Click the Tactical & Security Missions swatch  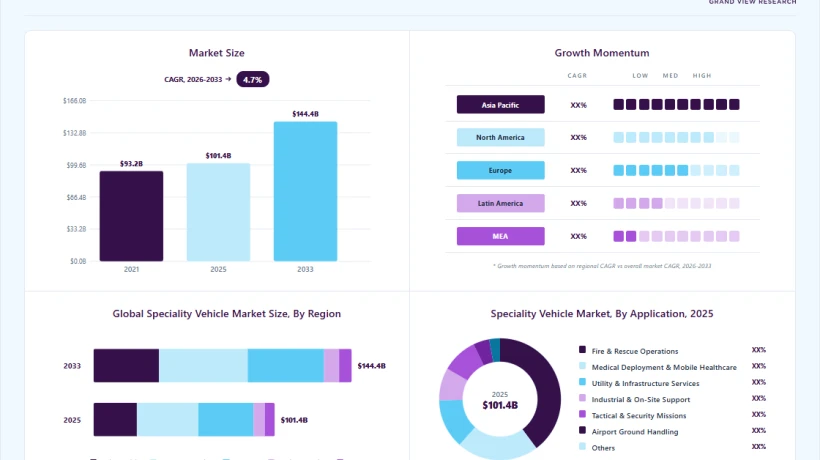pos(583,414)
